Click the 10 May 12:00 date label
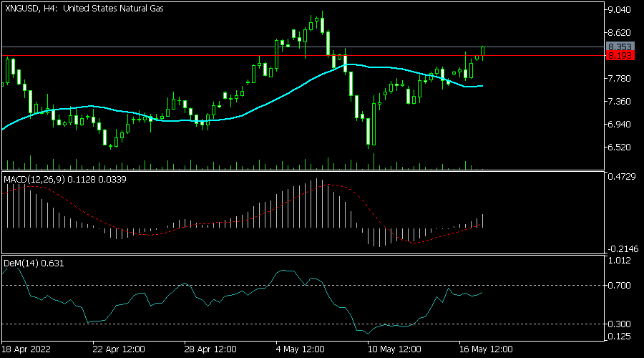The height and width of the screenshot is (358, 644). point(394,349)
